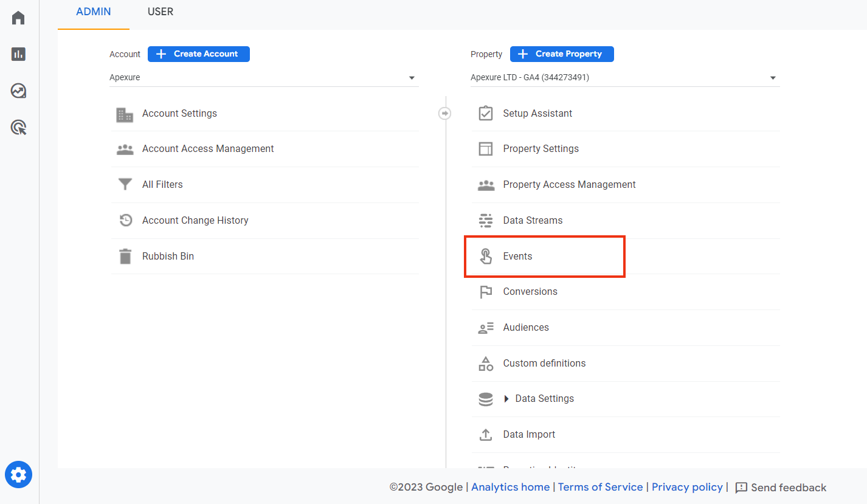Click the Account Settings building icon
Image resolution: width=867 pixels, height=504 pixels.
coord(125,114)
